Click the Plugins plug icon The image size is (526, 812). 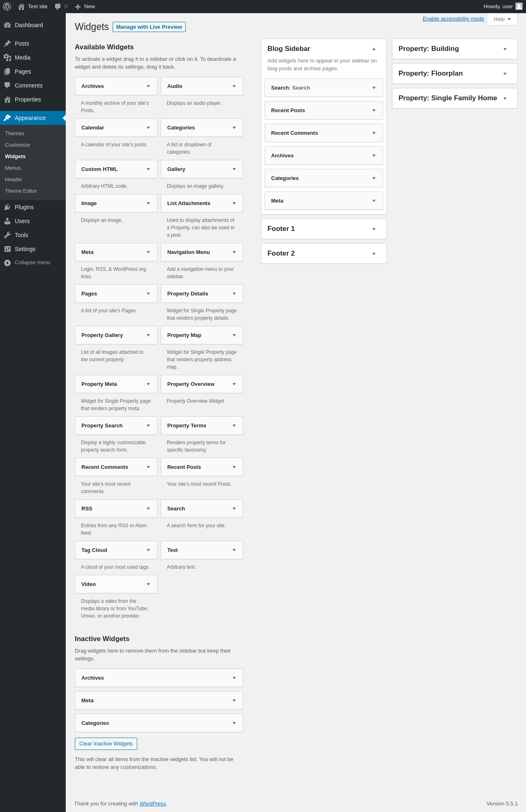7,207
